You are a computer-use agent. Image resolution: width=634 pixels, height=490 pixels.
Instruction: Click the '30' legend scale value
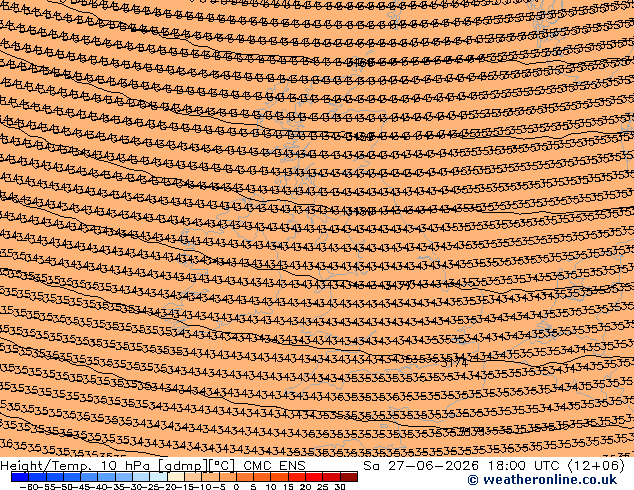pyautogui.click(x=340, y=486)
